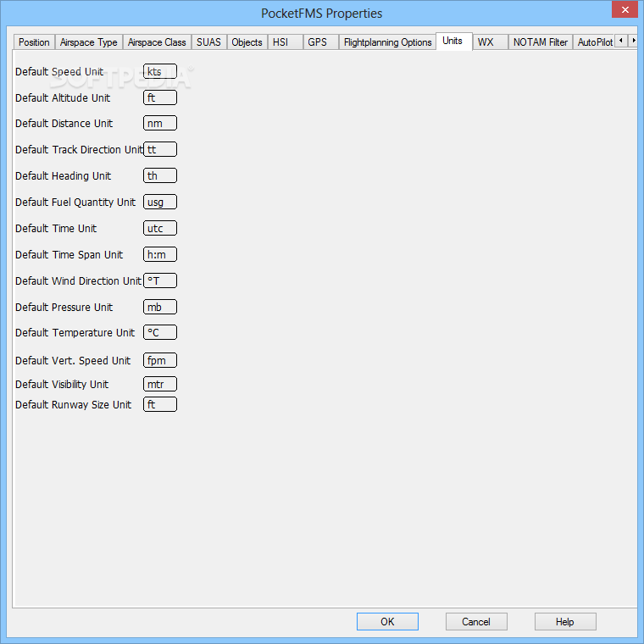
Task: Change Default Temperature Unit °C box
Action: pyautogui.click(x=160, y=333)
